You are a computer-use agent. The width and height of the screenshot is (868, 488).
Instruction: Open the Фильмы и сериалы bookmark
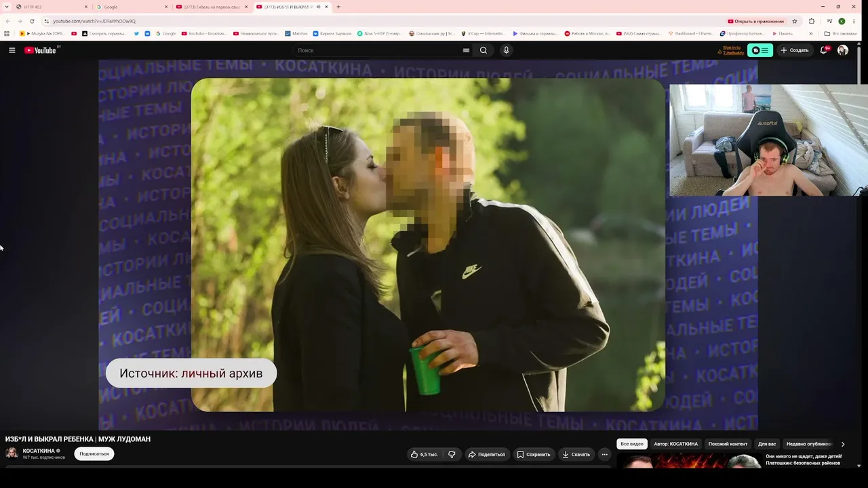[536, 33]
